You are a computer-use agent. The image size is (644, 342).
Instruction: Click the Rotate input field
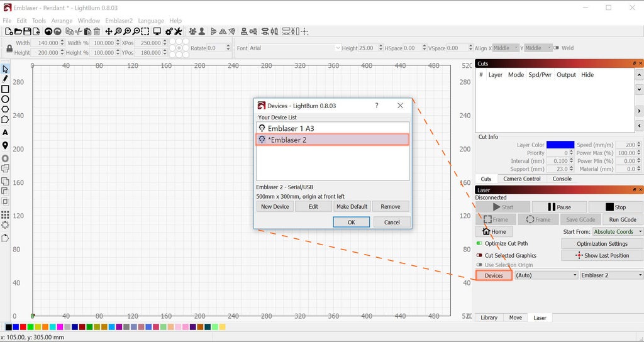click(219, 48)
